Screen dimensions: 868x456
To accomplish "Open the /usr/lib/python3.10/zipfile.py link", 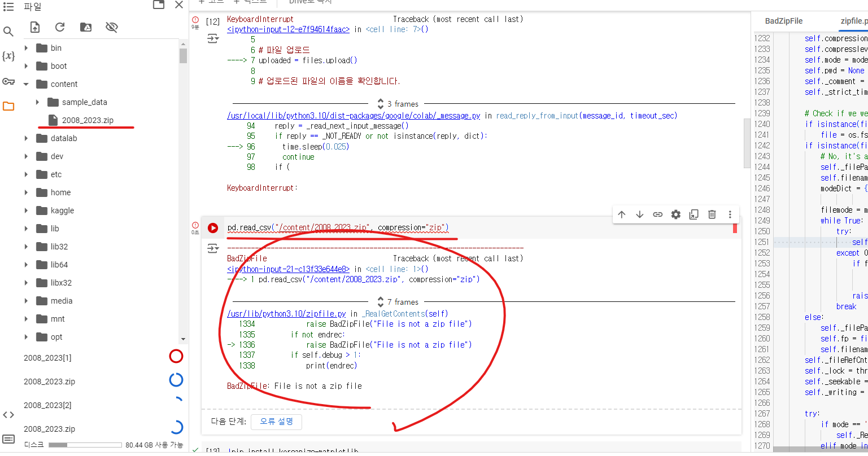I will [286, 314].
